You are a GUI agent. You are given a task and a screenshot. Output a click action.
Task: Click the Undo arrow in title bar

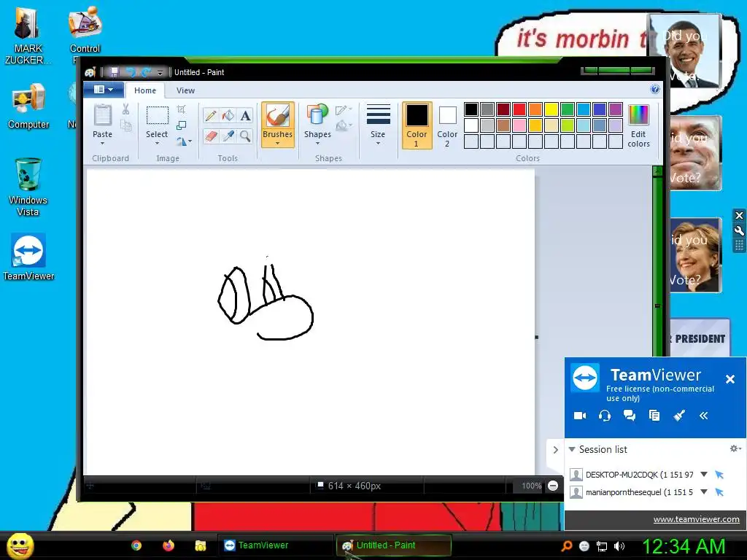[130, 72]
